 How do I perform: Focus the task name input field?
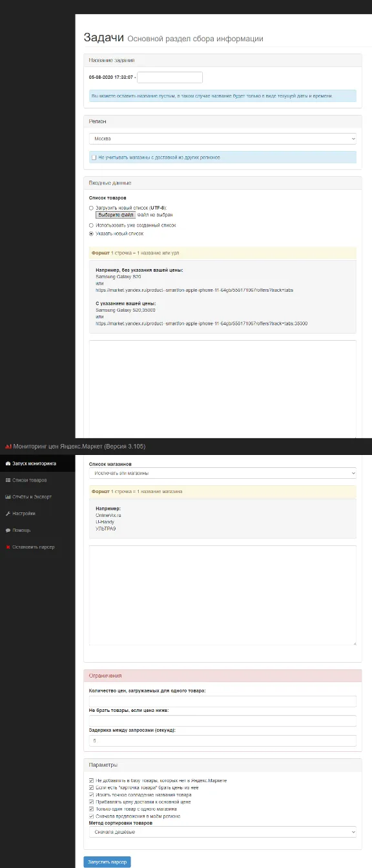coord(170,77)
